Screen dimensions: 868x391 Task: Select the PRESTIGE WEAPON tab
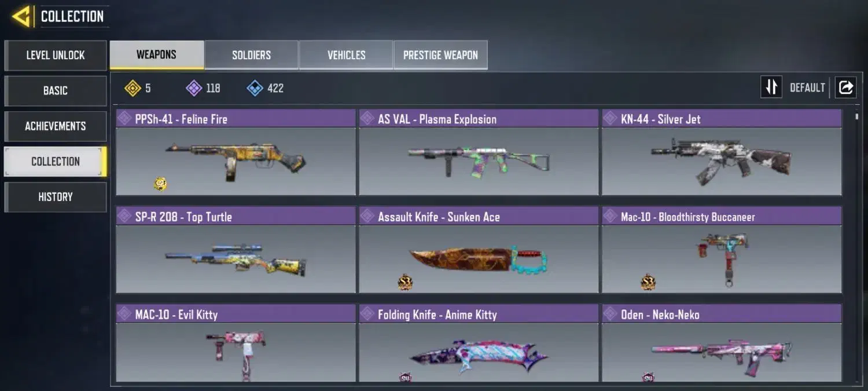pyautogui.click(x=440, y=55)
